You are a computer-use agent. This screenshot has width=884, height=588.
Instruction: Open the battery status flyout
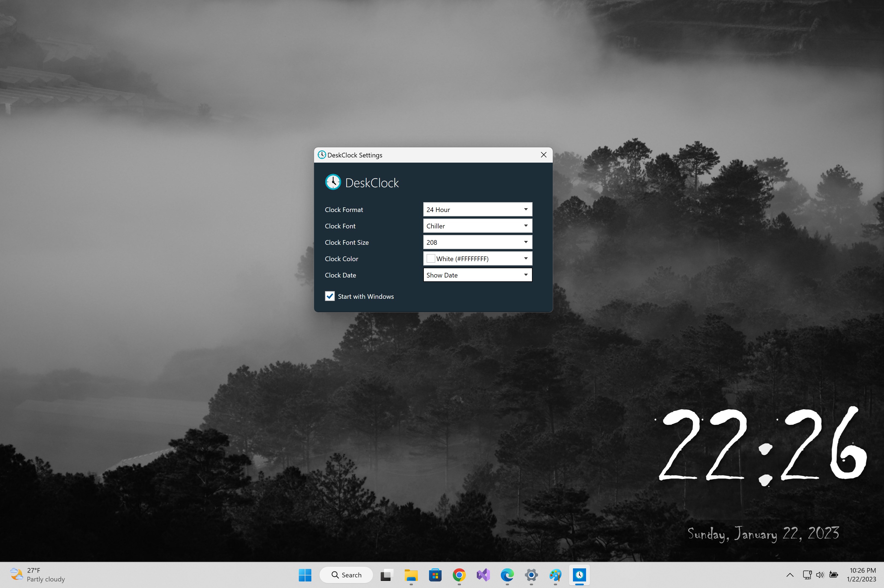(x=833, y=575)
